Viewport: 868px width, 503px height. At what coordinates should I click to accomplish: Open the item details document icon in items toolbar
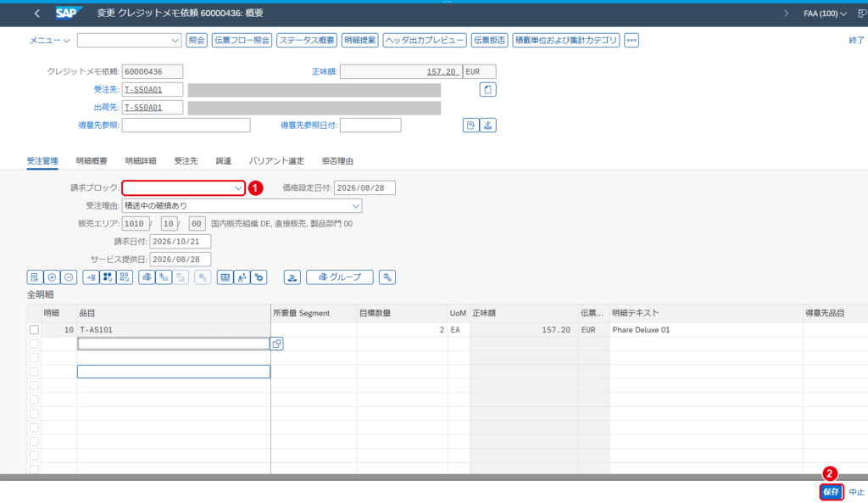(x=34, y=277)
